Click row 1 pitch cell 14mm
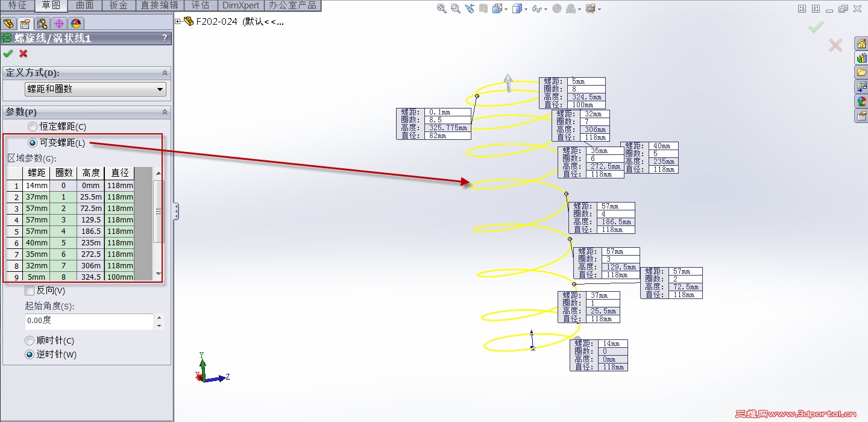This screenshot has width=868, height=422. tap(36, 186)
